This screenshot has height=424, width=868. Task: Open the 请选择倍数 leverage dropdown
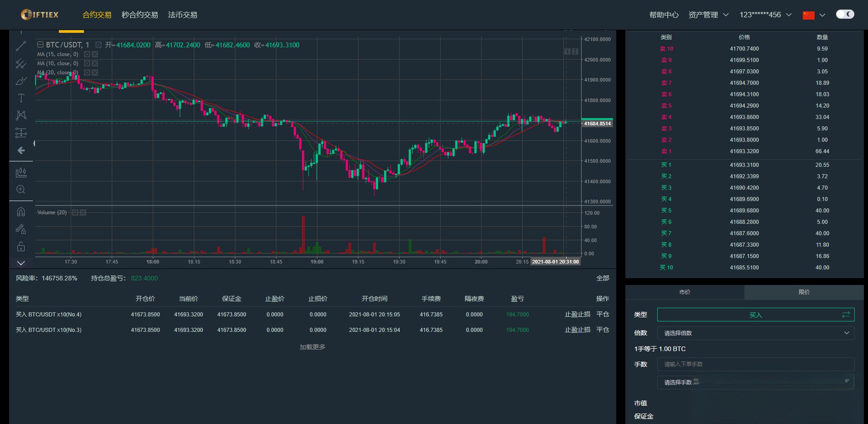tap(755, 333)
